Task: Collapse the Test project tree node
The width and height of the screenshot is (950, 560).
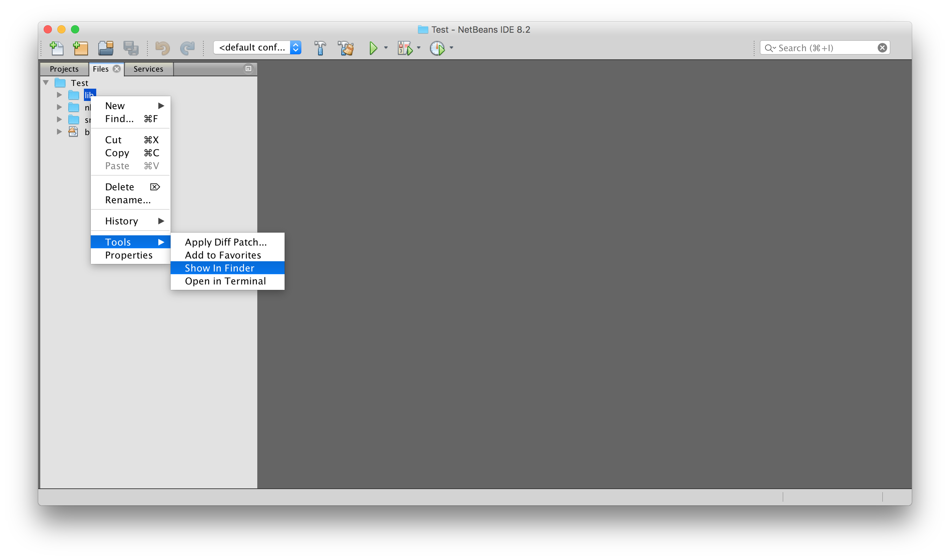Action: 46,83
